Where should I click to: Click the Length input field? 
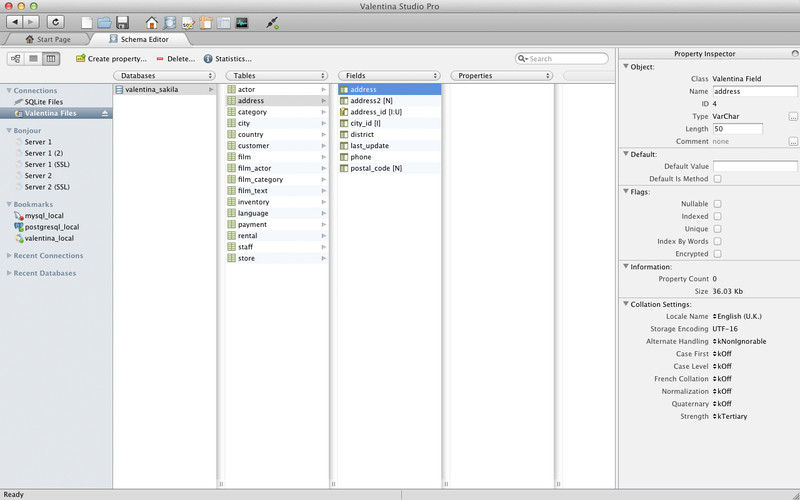pyautogui.click(x=737, y=129)
